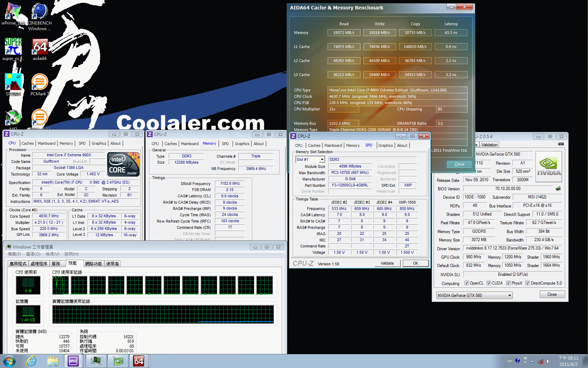This screenshot has width=588, height=368.
Task: Click the CPU-Z taskbar button
Action: pyautogui.click(x=73, y=361)
